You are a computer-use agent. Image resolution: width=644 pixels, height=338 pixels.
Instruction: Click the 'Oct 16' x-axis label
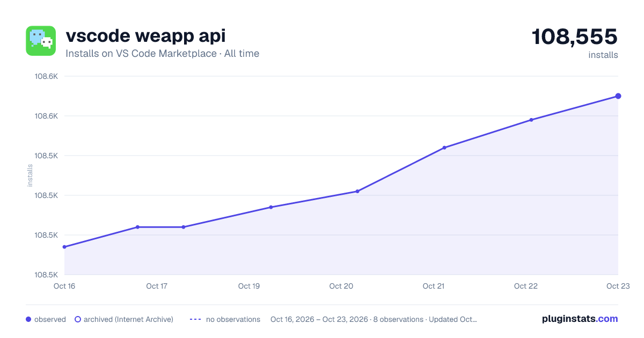(64, 286)
